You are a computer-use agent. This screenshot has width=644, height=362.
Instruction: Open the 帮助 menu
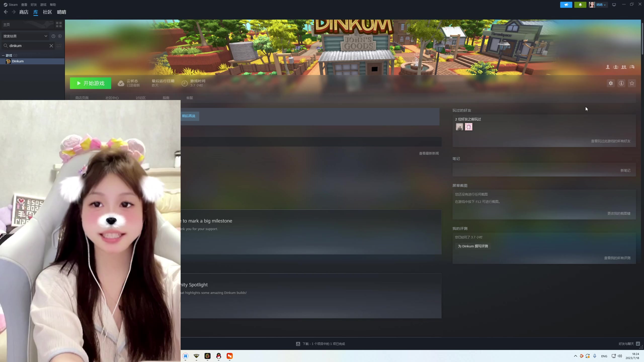[x=53, y=5]
